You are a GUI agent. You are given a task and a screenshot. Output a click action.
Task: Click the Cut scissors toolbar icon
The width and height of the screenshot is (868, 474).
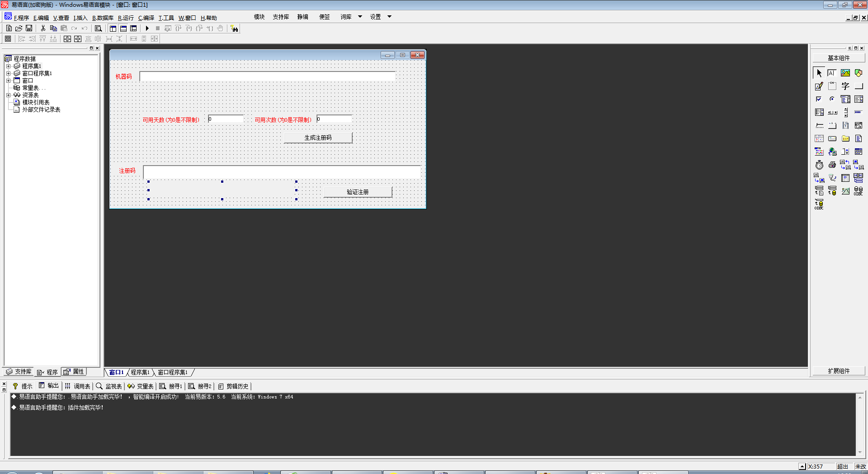coord(43,28)
